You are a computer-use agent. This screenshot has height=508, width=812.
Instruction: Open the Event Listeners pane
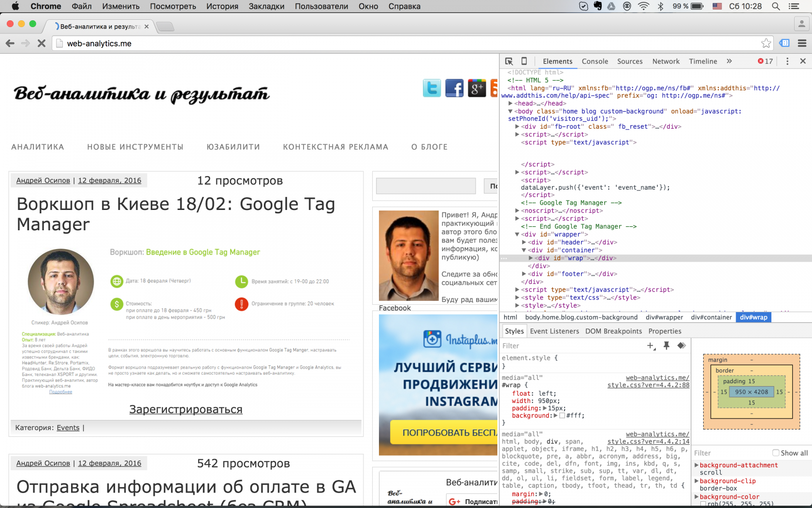click(x=554, y=331)
